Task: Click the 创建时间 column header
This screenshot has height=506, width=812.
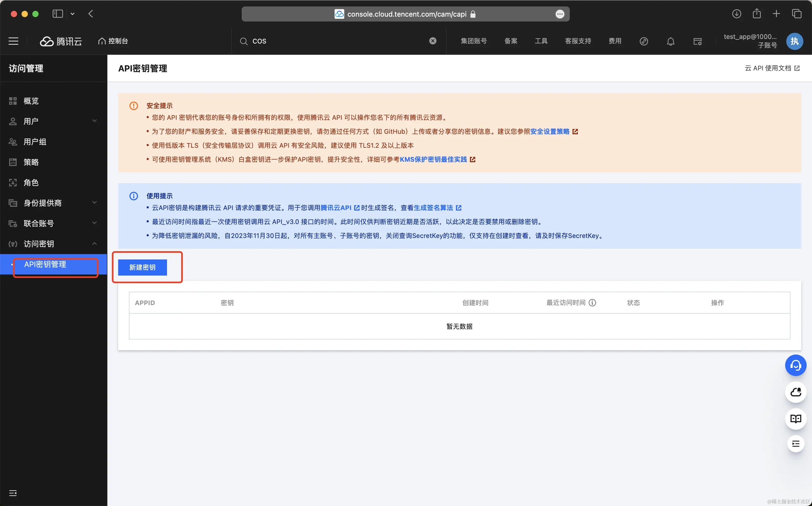Action: [x=475, y=302]
